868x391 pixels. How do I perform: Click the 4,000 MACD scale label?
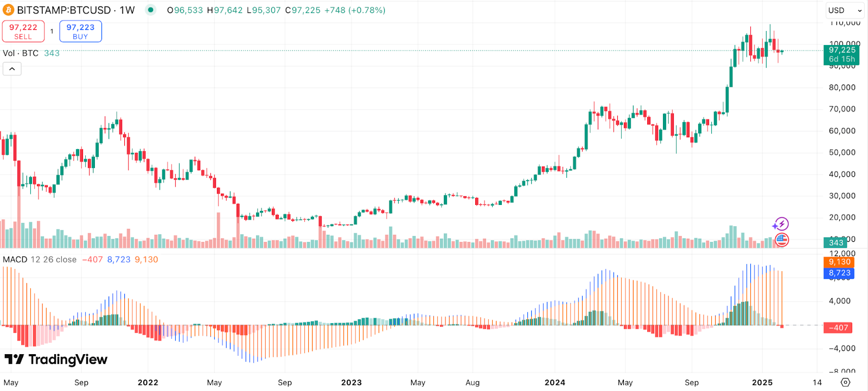[x=840, y=301]
